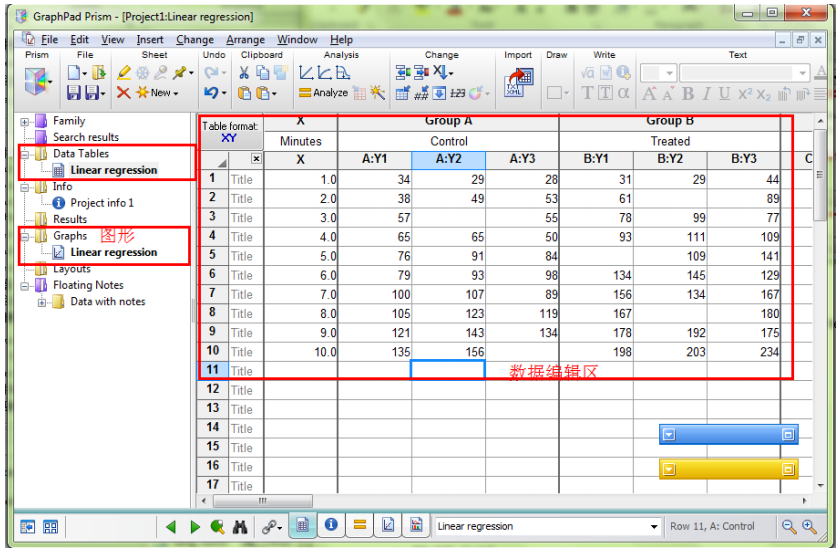Click the sort X values icon

click(x=440, y=73)
